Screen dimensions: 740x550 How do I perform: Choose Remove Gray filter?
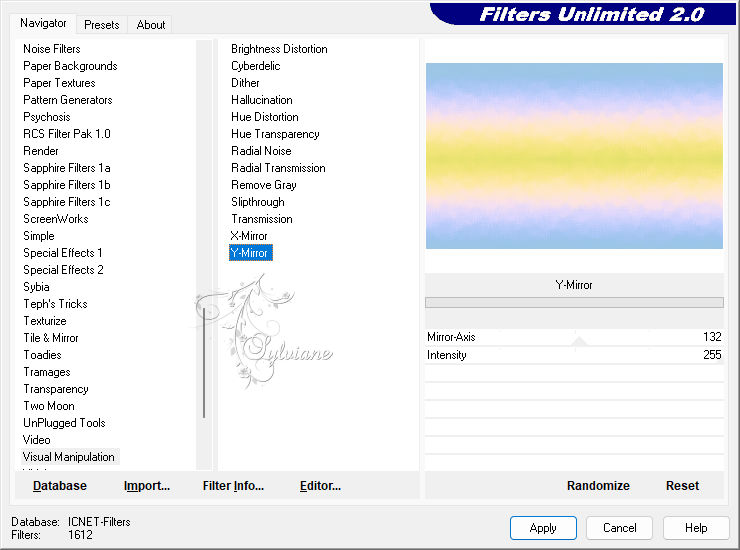click(264, 185)
